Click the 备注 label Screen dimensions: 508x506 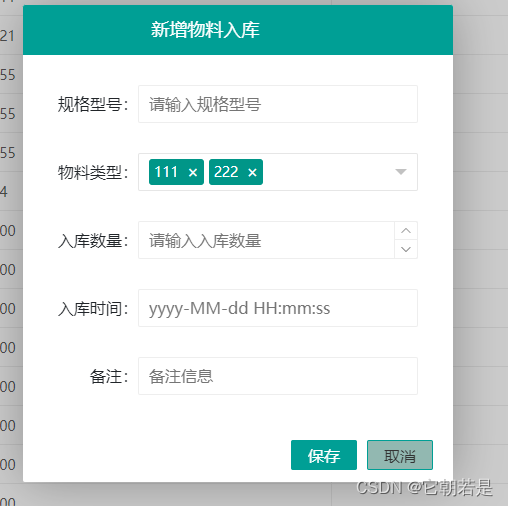(109, 376)
